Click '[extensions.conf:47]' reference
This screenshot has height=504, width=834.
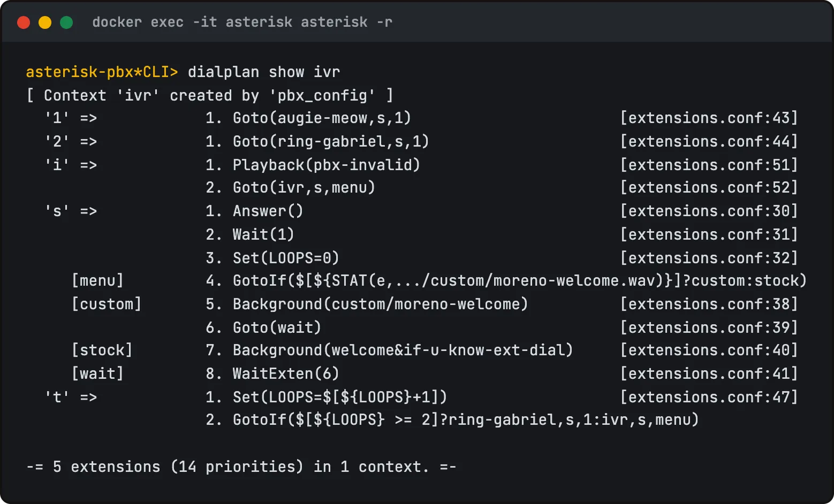tap(709, 398)
